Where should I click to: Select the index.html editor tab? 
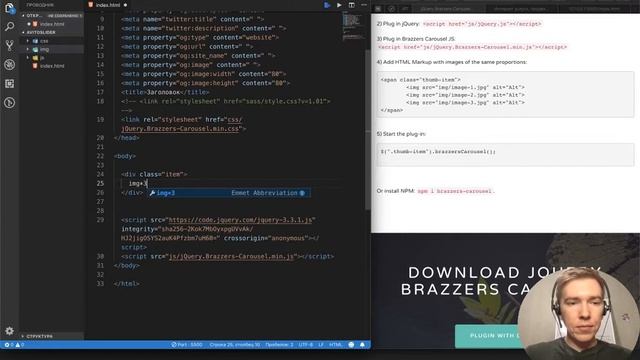point(108,5)
